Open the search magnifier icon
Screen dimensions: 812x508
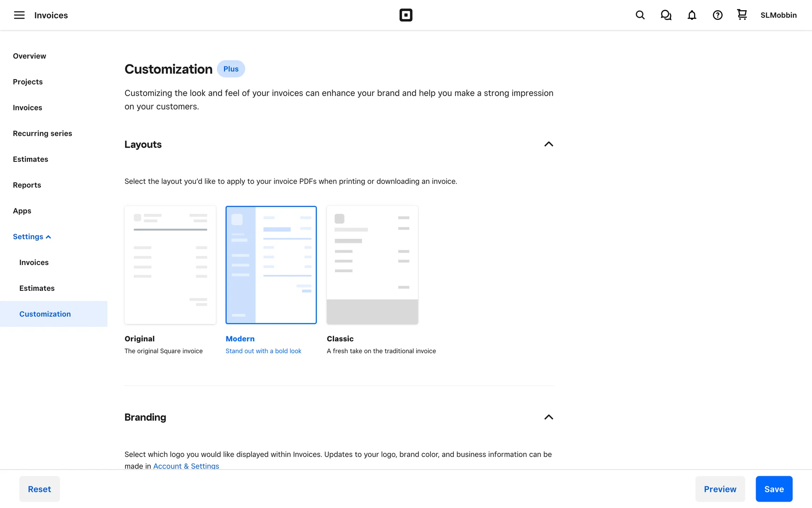(640, 15)
